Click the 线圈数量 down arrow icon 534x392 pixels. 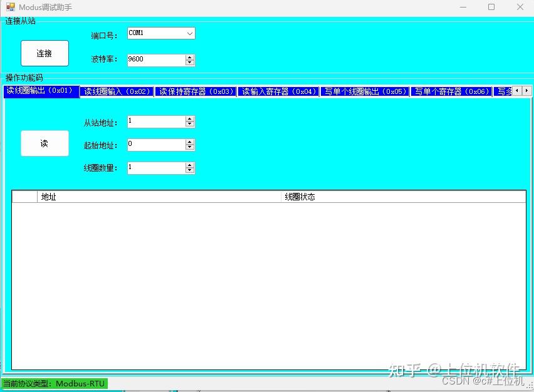pyautogui.click(x=189, y=170)
